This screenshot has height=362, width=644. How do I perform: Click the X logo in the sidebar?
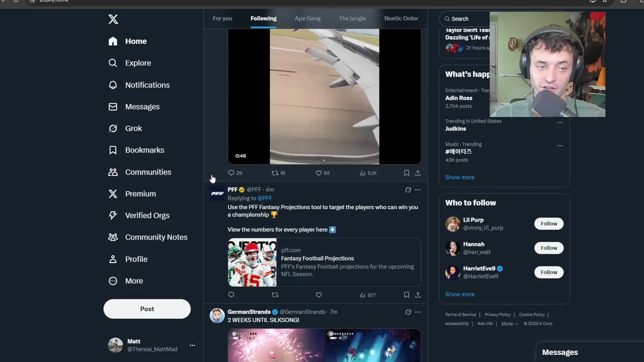113,19
